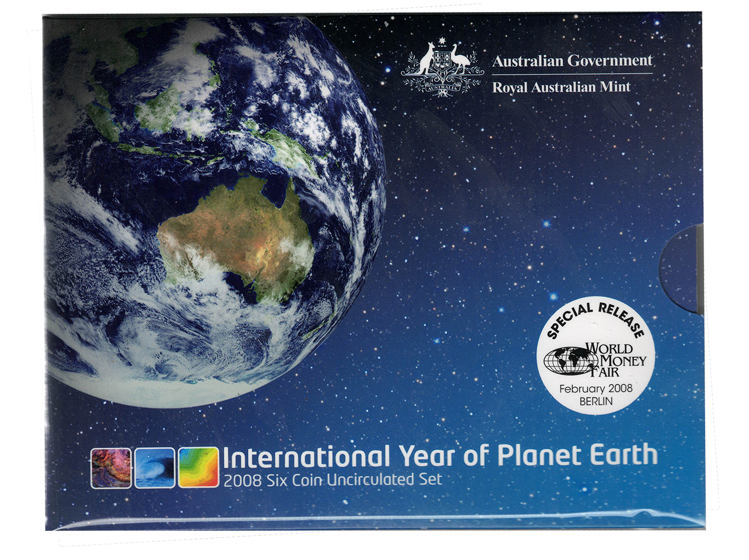Viewport: 749px width, 560px height.
Task: Select the blue ocean wave thumbnail
Action: [155, 467]
